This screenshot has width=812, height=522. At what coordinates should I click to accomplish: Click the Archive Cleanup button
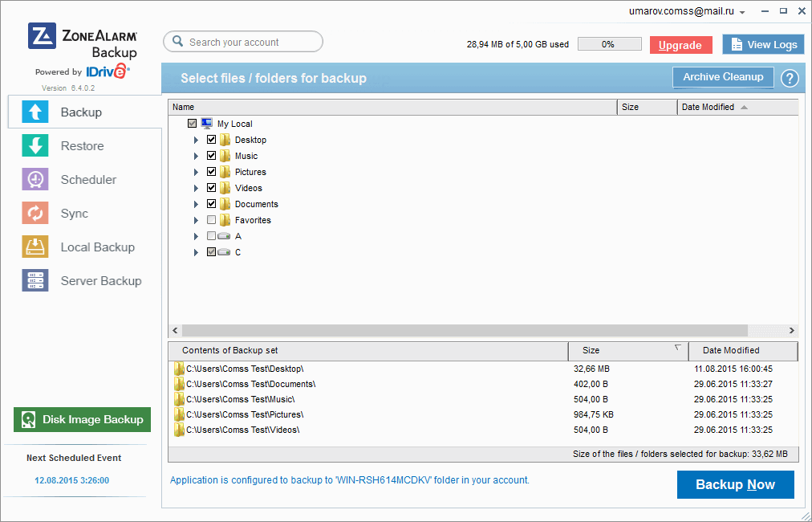[723, 77]
